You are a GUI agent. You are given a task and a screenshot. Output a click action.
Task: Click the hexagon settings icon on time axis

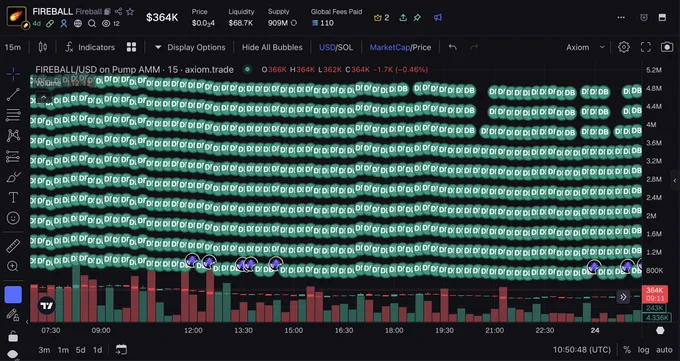(660, 331)
